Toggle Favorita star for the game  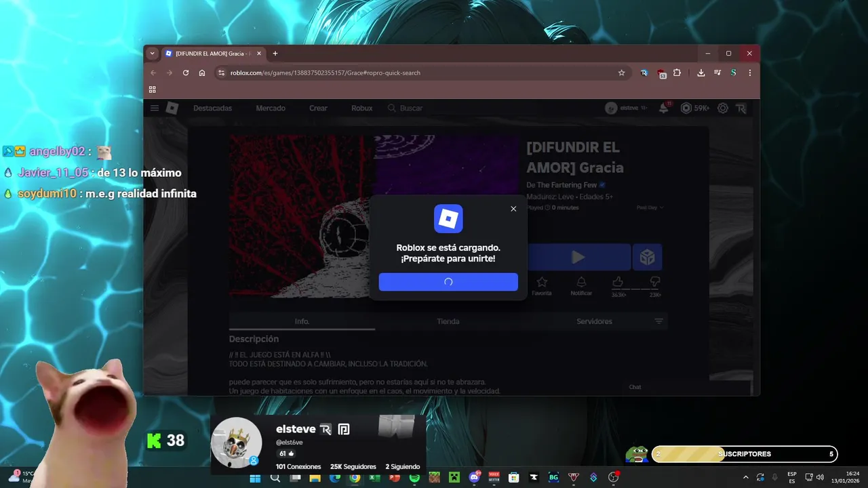tap(542, 286)
